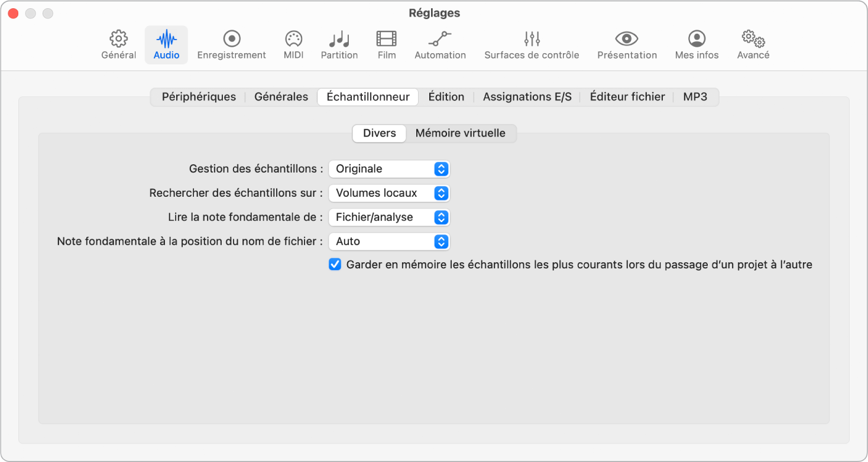
Task: Open the Présentation eye icon
Action: [627, 40]
